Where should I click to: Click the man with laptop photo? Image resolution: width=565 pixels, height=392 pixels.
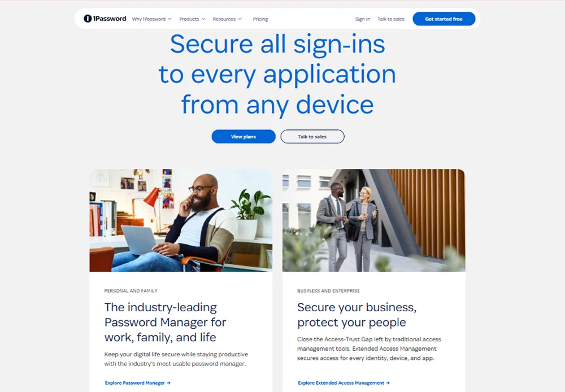coord(181,220)
